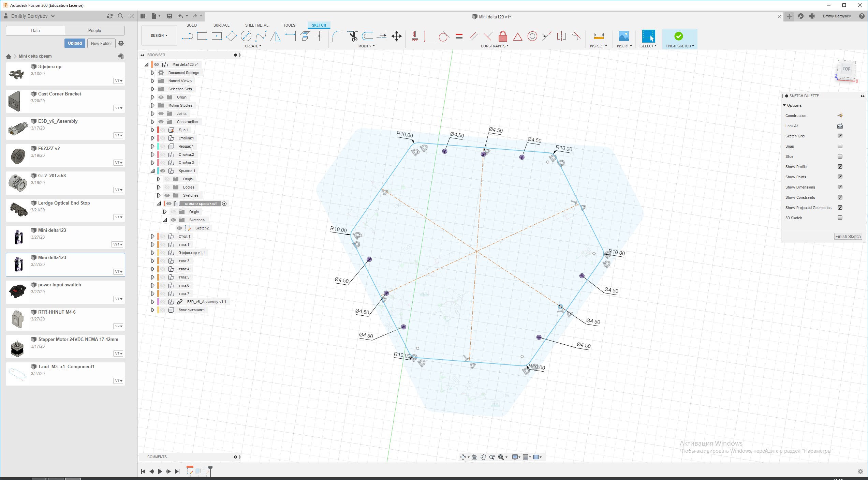Select the Trim scissors tool

tap(353, 36)
